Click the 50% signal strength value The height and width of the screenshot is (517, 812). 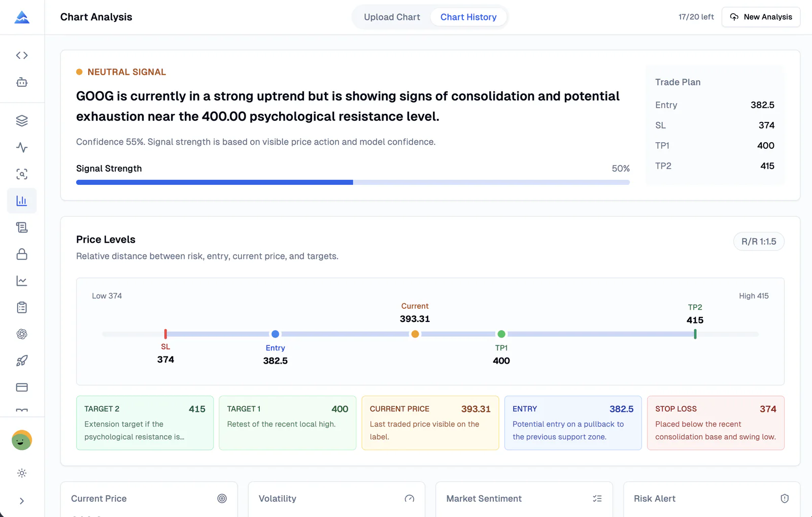[621, 169]
